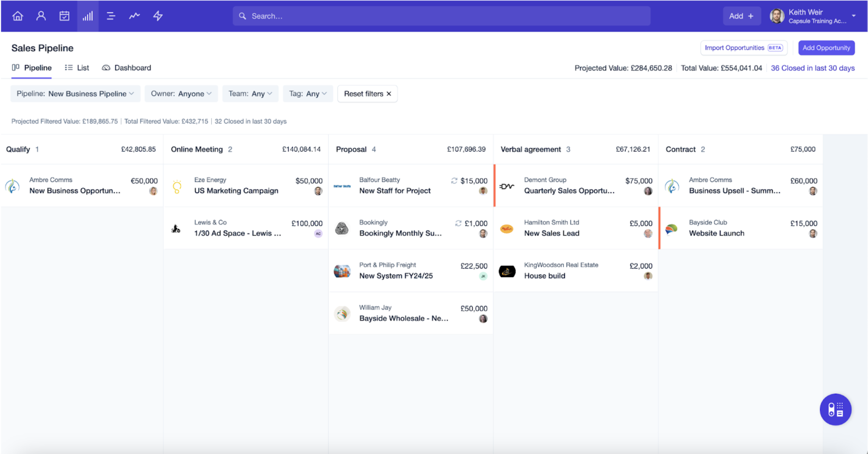The width and height of the screenshot is (868, 454).
Task: Click the Balfour Beatty logo
Action: [x=342, y=186]
